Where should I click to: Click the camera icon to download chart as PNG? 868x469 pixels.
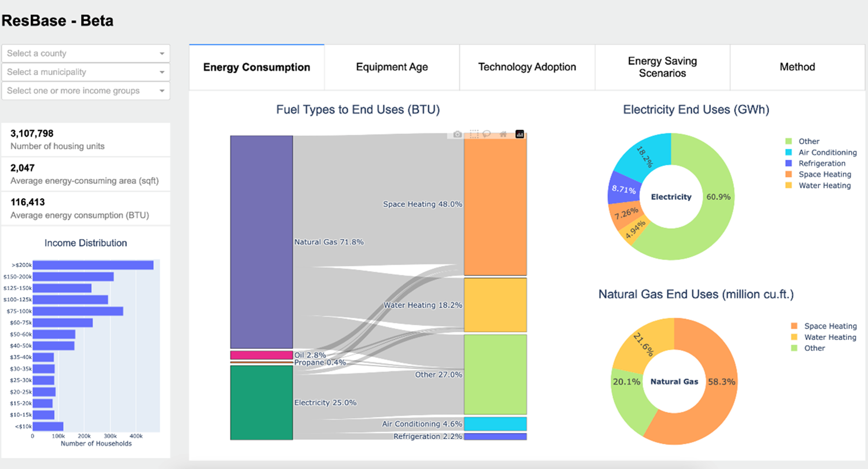[x=457, y=134]
